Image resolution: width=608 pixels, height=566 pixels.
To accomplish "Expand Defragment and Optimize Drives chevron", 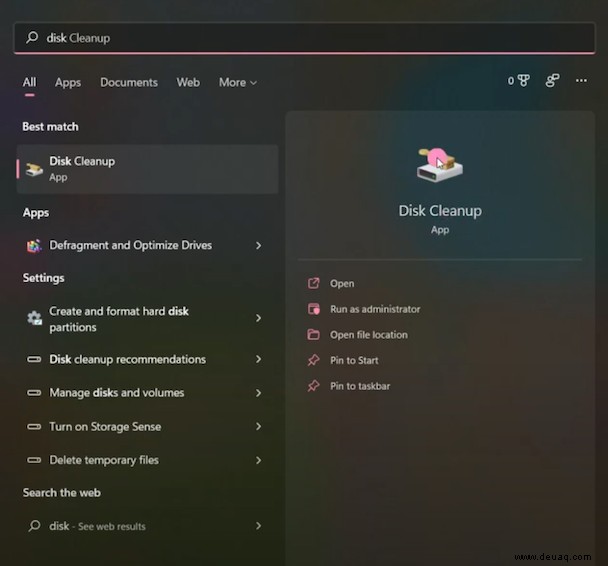I will click(x=258, y=245).
